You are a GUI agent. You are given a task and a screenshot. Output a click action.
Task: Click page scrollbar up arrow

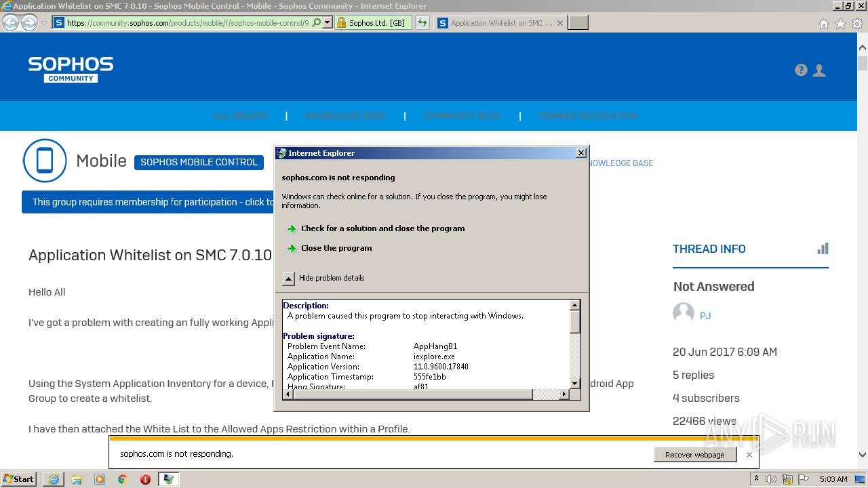tap(862, 48)
